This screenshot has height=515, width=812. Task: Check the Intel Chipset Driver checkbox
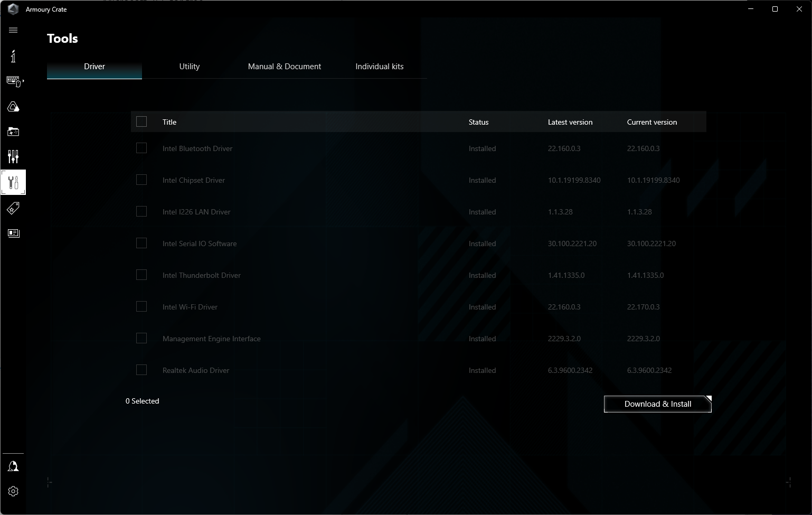tap(141, 180)
